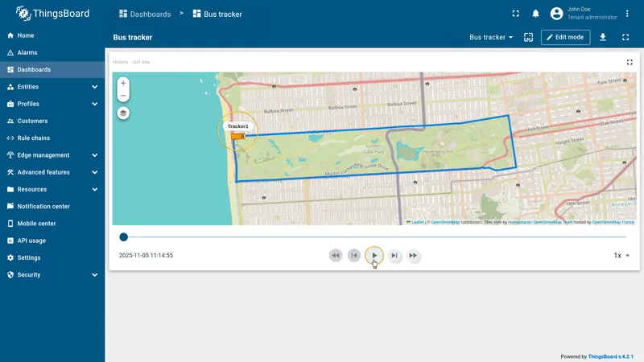Start route playback
Viewport: 644px width, 362px height.
pyautogui.click(x=374, y=256)
